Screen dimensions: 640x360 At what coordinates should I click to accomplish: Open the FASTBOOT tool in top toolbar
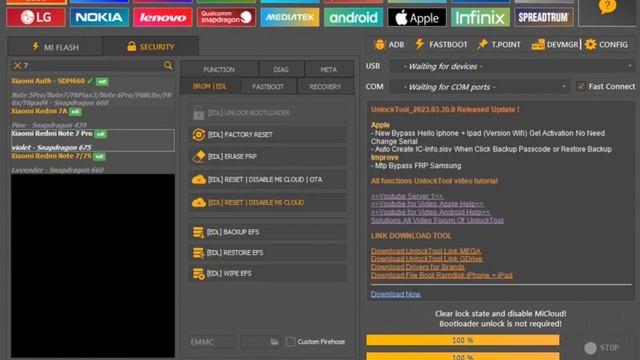[x=441, y=44]
